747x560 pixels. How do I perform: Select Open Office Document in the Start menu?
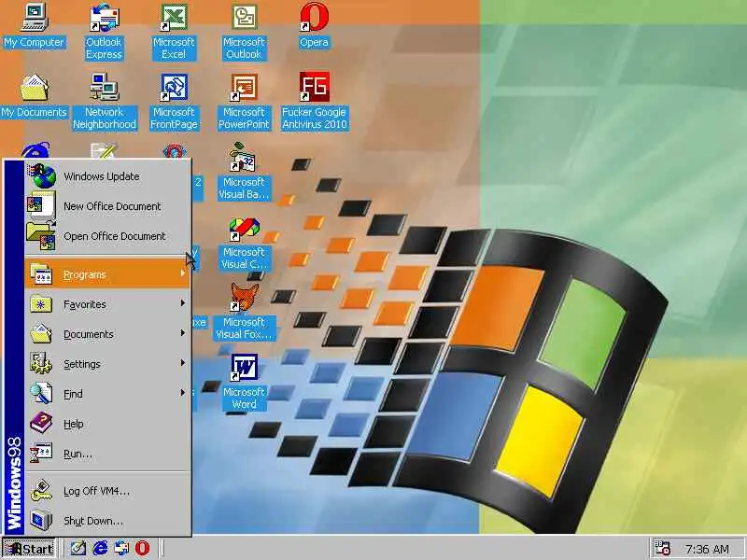tap(107, 236)
